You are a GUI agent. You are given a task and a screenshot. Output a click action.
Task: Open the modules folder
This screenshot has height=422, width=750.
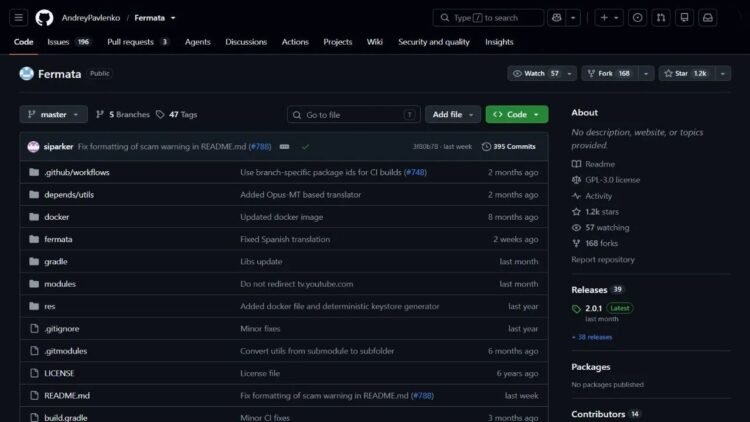60,284
